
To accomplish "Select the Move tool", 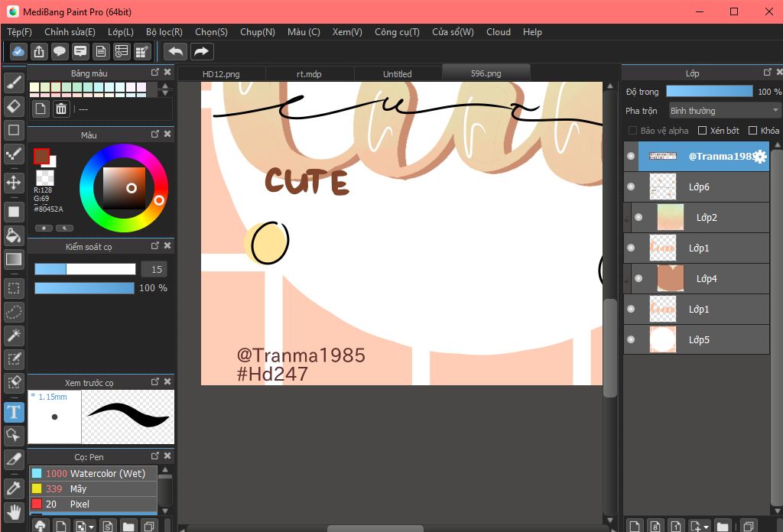I will (x=14, y=182).
